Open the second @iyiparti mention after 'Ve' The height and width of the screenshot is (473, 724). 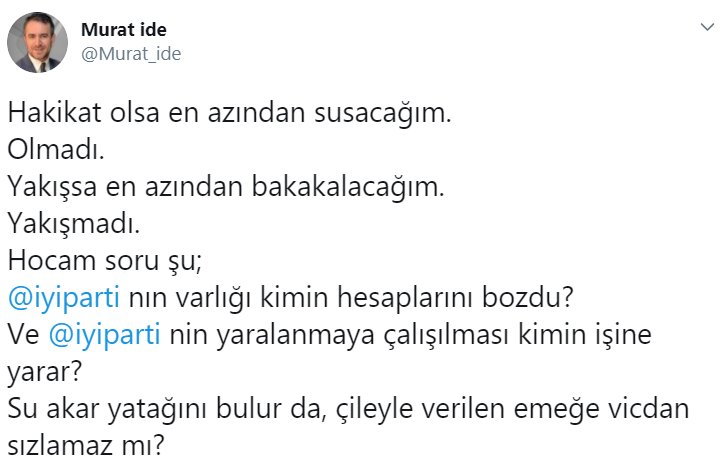coord(104,335)
